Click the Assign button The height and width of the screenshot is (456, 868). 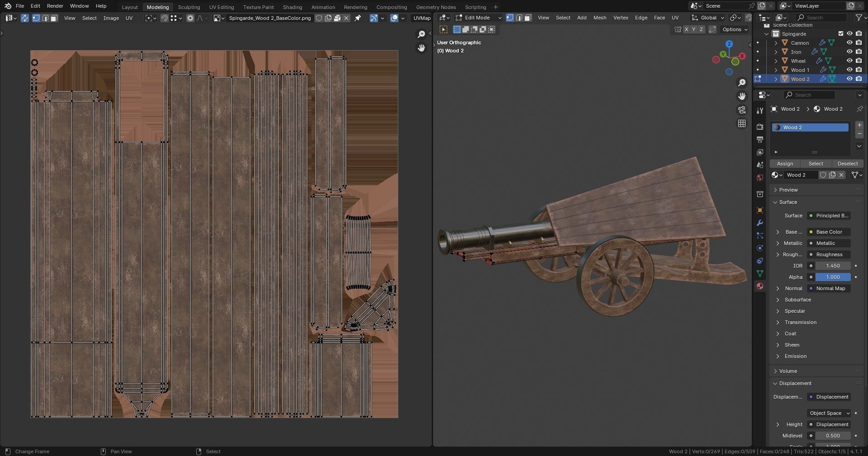point(785,164)
